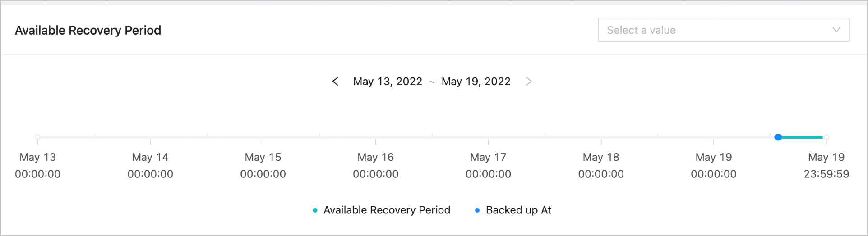Go to previous date range arrow

pyautogui.click(x=335, y=82)
